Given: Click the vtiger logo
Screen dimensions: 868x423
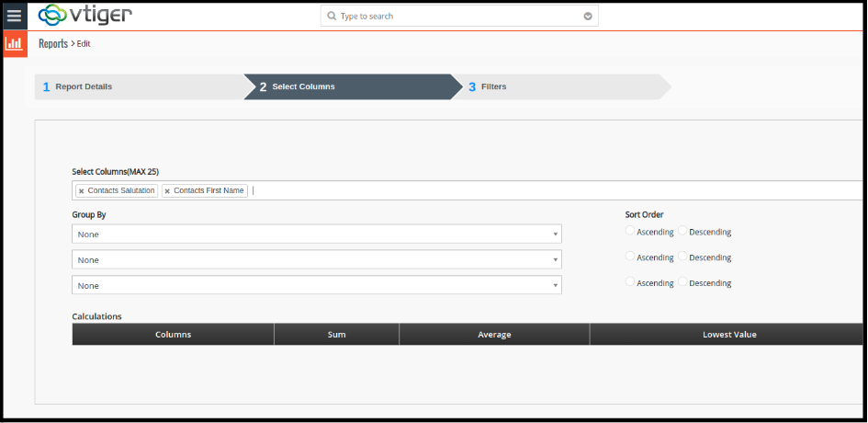Looking at the screenshot, I should [85, 16].
